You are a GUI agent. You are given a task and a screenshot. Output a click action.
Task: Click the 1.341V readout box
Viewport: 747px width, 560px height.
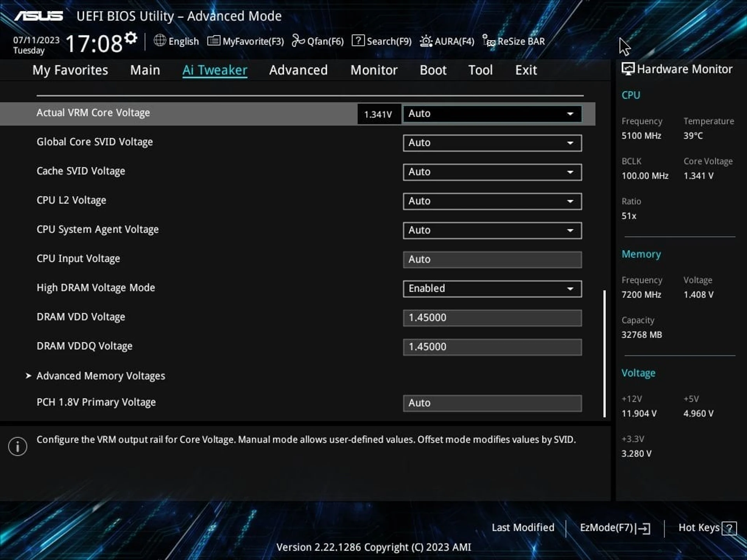pyautogui.click(x=379, y=114)
